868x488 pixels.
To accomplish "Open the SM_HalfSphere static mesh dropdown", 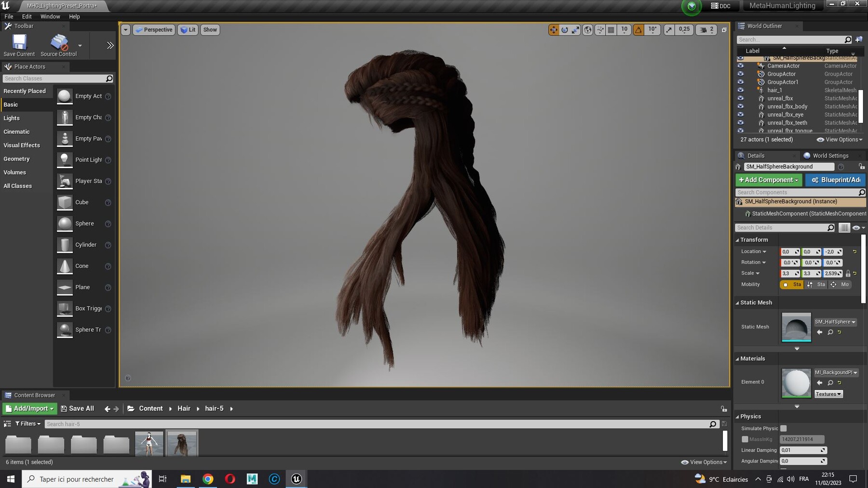I will coord(835,322).
